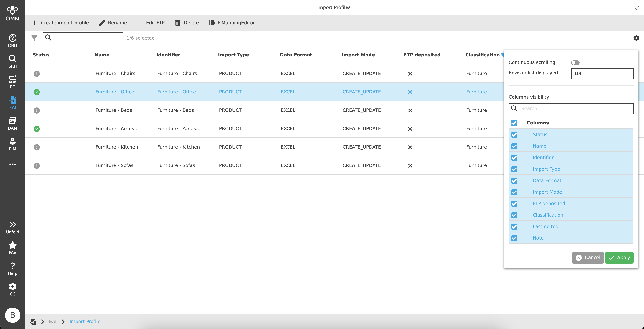Open the FAV favorites star icon
The width and height of the screenshot is (644, 329).
click(x=12, y=248)
